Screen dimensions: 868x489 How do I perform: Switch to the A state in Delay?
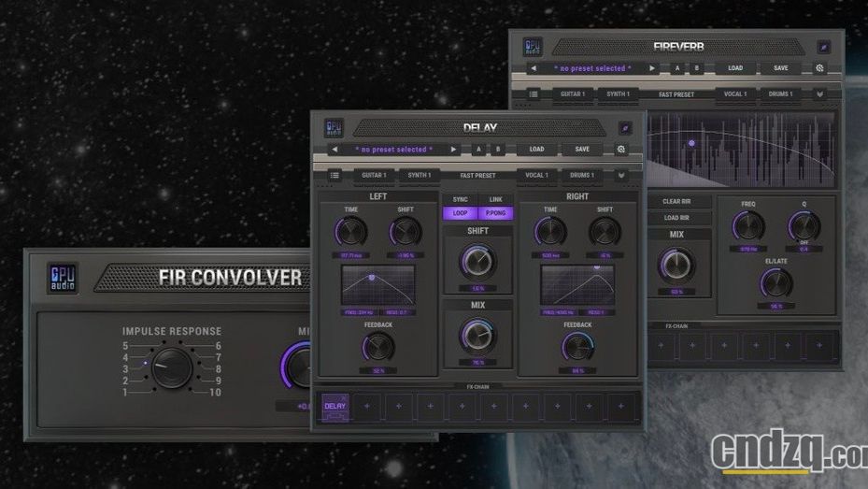point(478,149)
